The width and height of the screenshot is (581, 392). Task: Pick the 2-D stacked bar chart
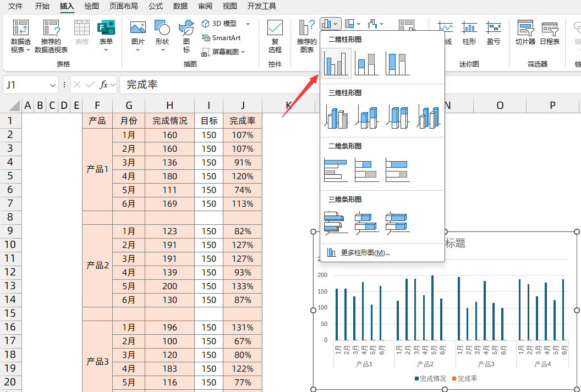pyautogui.click(x=367, y=170)
